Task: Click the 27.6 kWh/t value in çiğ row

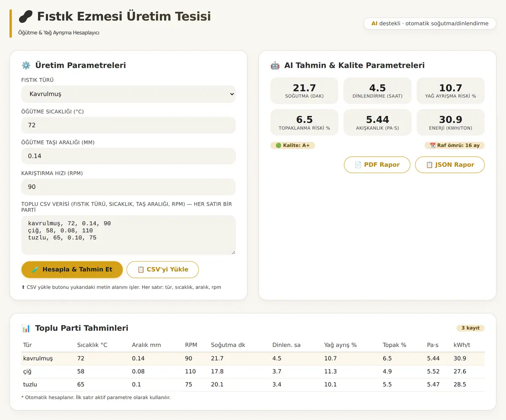Action: (x=460, y=372)
